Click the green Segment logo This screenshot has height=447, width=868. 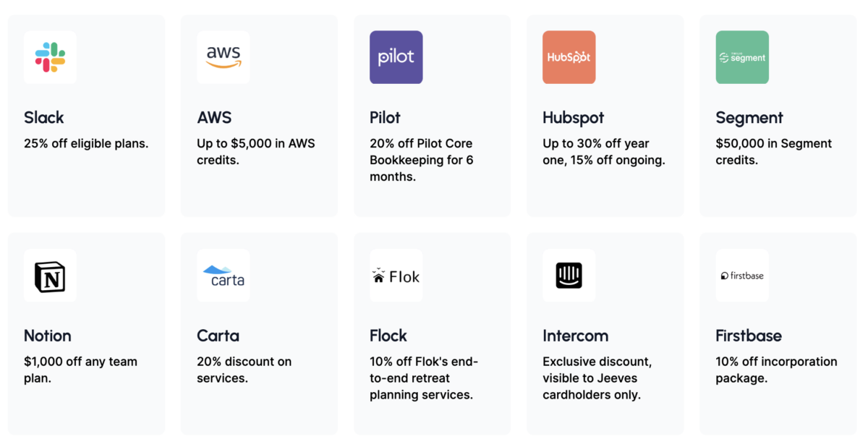(741, 57)
